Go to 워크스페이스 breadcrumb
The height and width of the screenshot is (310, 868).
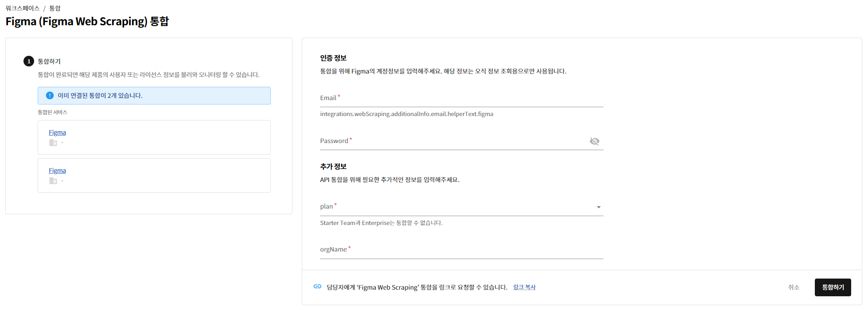tap(23, 8)
